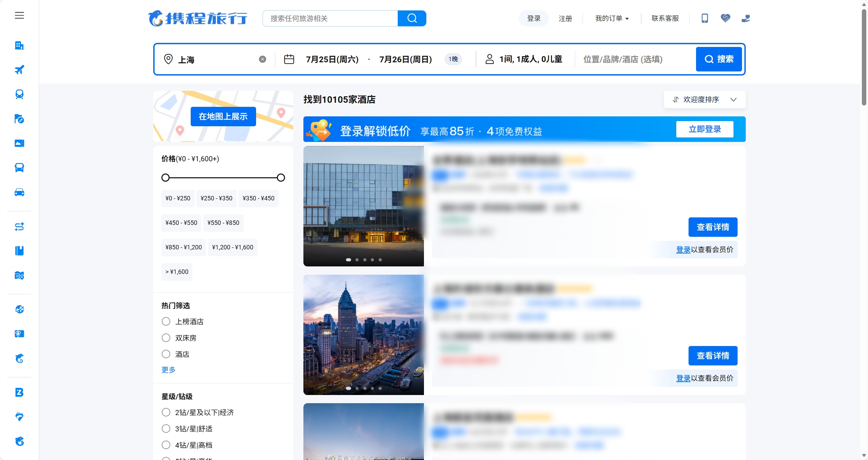Viewport: 868px width, 460px height.
Task: Select the 双床房 filter option
Action: click(x=179, y=338)
